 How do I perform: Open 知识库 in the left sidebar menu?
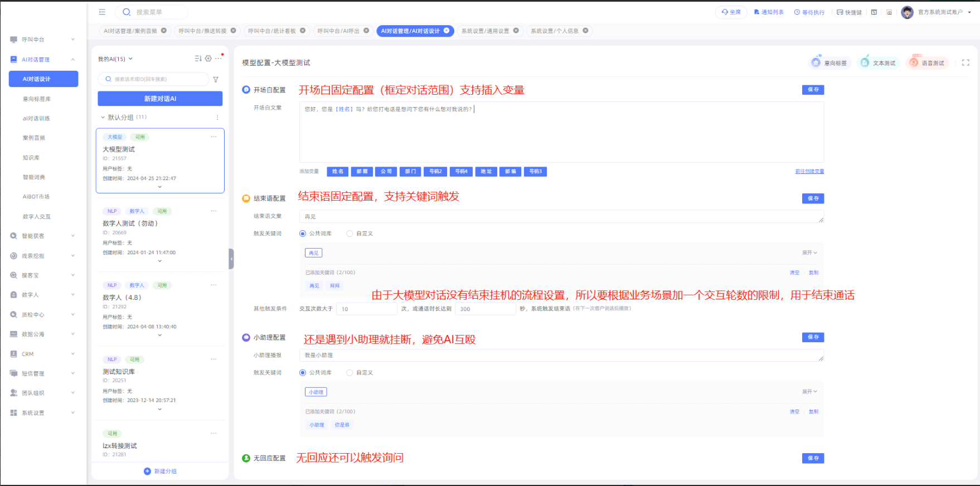tap(31, 158)
